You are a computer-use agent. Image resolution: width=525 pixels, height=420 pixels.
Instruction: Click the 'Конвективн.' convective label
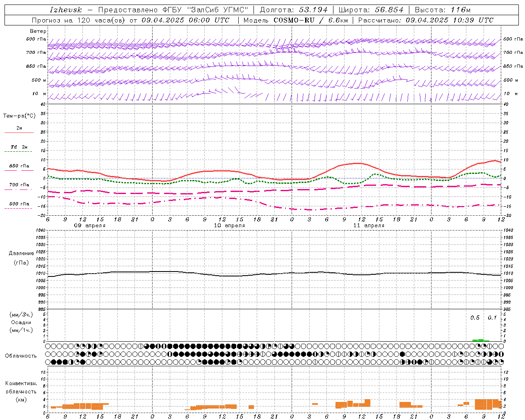click(x=21, y=383)
